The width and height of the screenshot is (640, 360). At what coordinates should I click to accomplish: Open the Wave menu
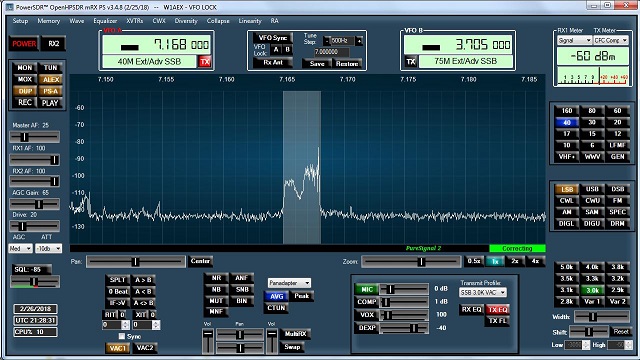coord(77,21)
